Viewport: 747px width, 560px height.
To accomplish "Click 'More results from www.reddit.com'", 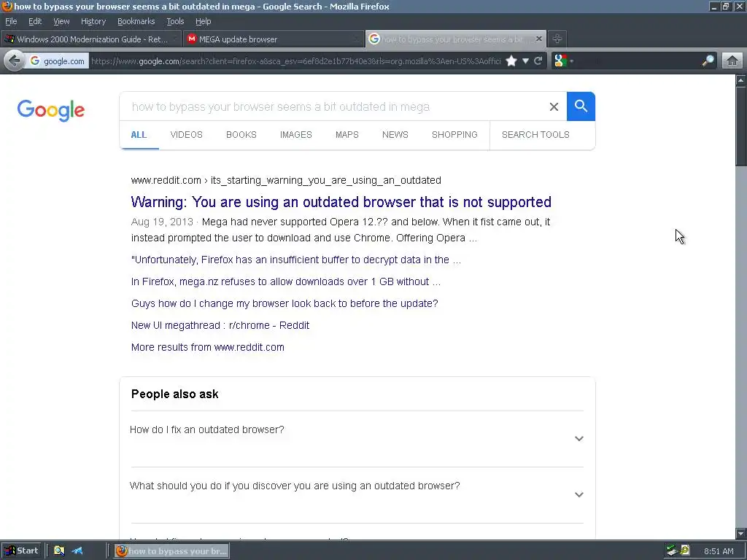I will (x=208, y=347).
